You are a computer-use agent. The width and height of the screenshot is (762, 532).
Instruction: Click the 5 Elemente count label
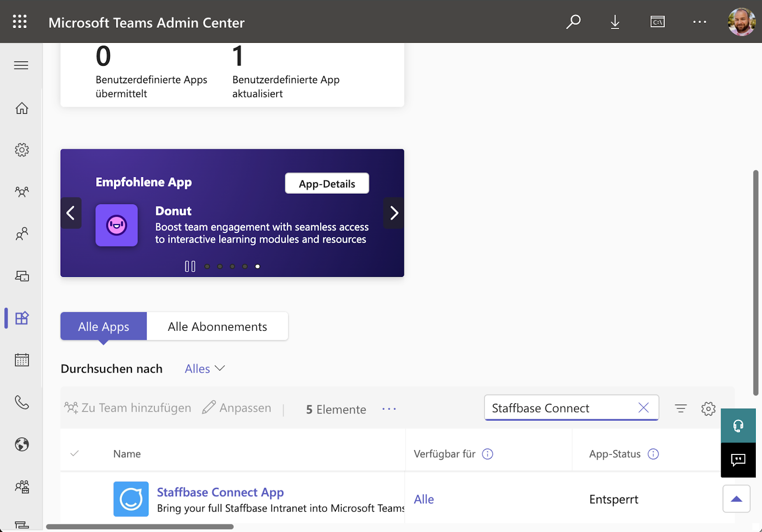tap(336, 409)
